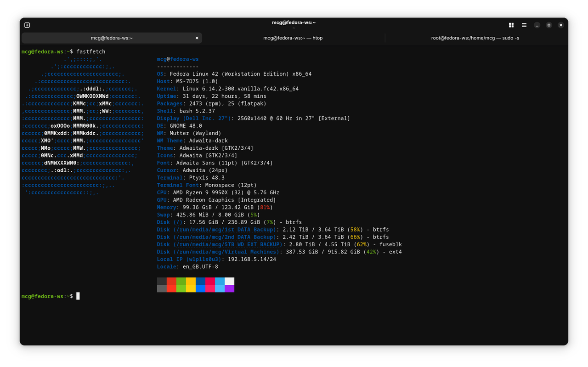Close the mcg@fedora-ws:~ tab
This screenshot has width=588, height=367.
point(197,38)
